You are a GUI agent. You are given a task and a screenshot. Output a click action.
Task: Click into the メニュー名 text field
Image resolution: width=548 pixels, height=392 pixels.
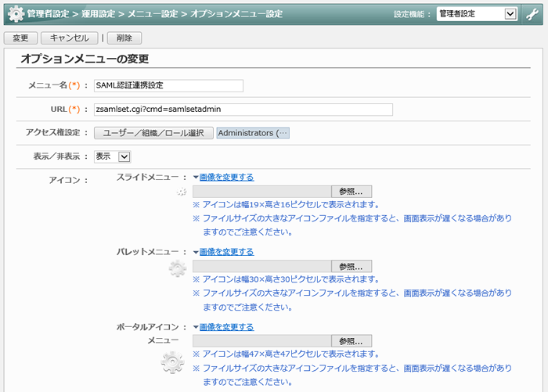pyautogui.click(x=168, y=85)
